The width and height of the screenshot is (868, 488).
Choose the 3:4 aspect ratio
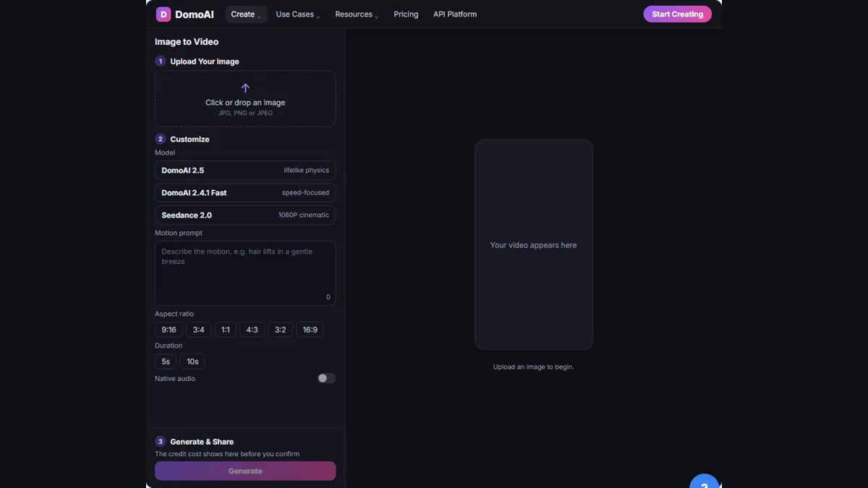(x=198, y=330)
